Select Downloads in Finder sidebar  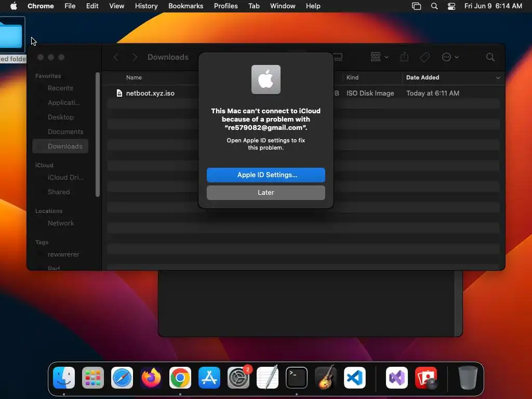click(x=60, y=146)
